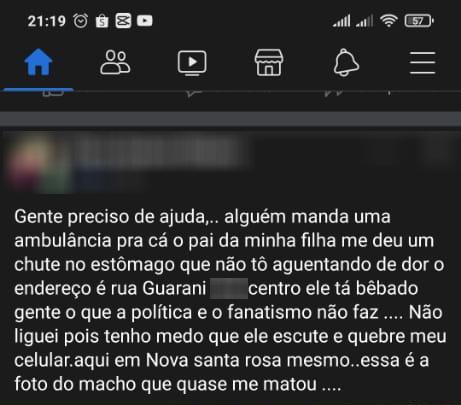Open the Watch video tab
The image size is (461, 405).
point(192,63)
